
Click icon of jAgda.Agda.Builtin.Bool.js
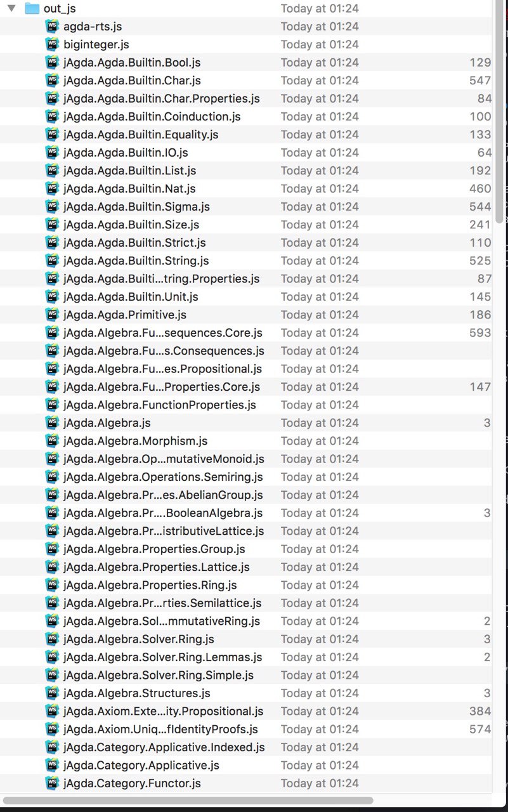[52, 62]
